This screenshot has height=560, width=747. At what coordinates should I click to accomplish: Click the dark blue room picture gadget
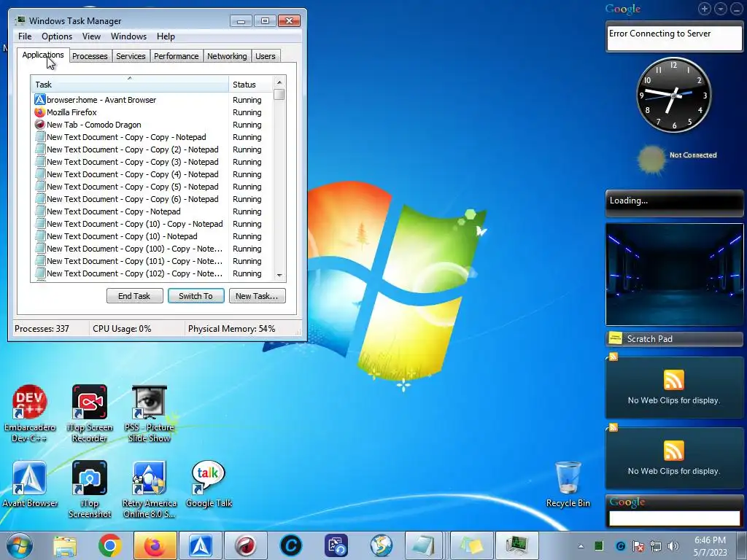[674, 274]
